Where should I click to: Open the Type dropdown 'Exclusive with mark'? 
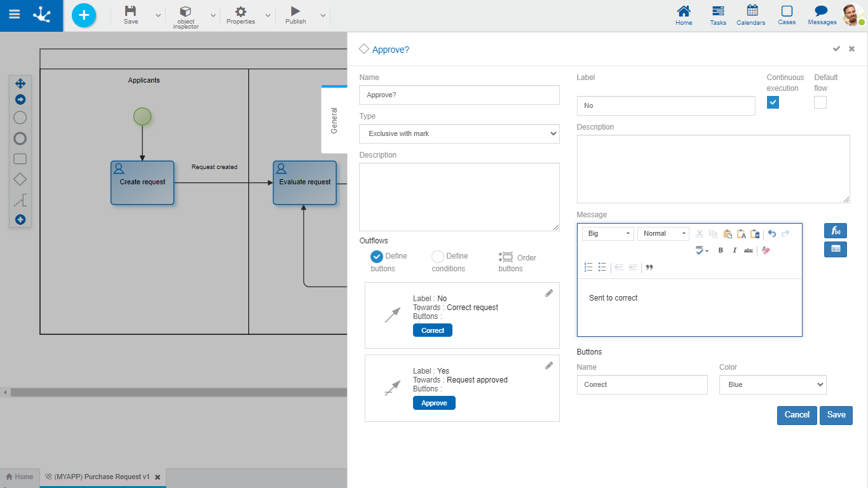tap(459, 133)
